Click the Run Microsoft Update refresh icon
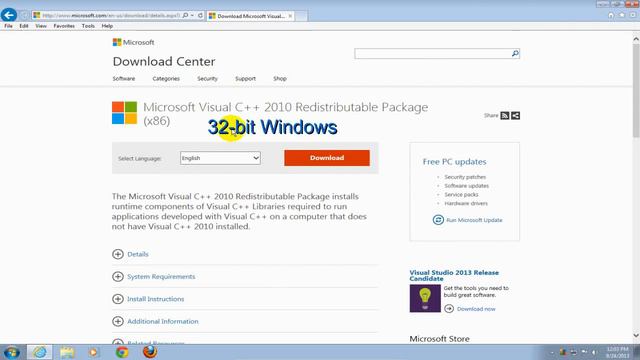Screen dimensions: 640x360 (x=438, y=220)
